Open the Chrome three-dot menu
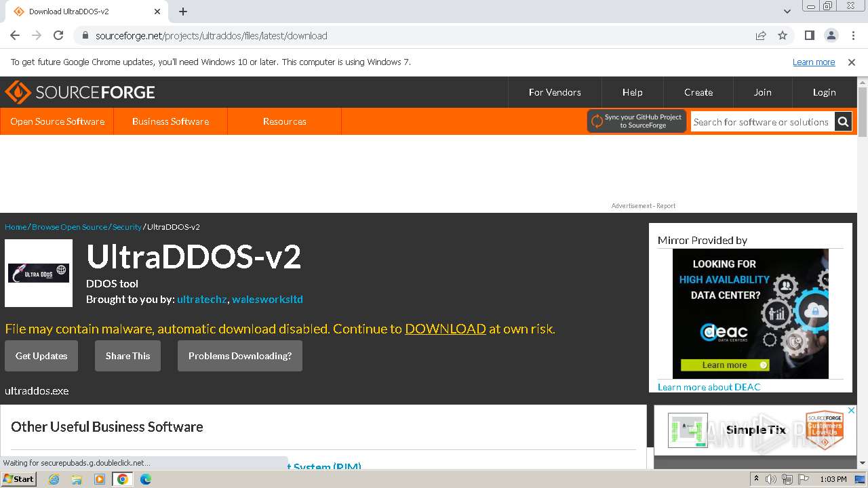Image resolution: width=868 pixels, height=488 pixels. tap(852, 35)
